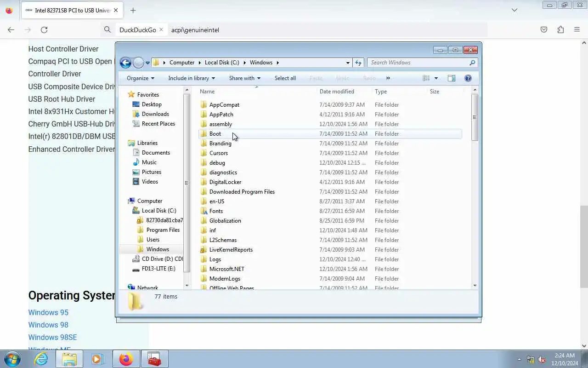Click the red toolbox taskbar icon
This screenshot has width=588, height=368.
(x=154, y=359)
